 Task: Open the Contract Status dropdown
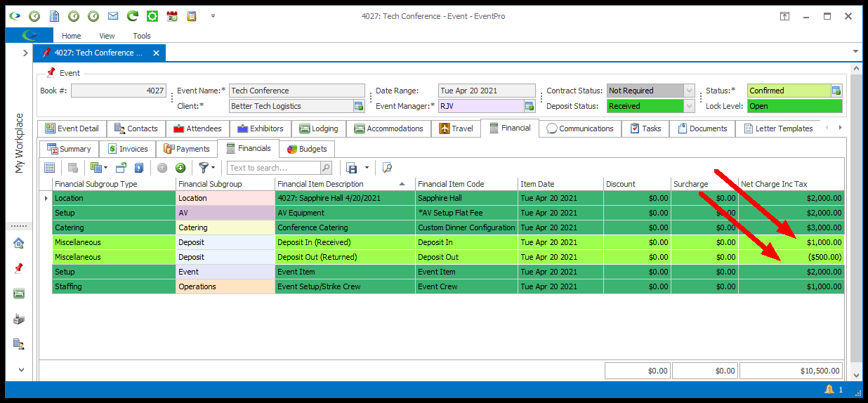click(689, 91)
